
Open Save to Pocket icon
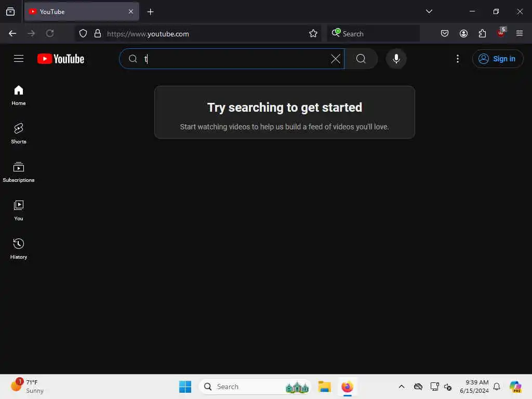click(x=445, y=33)
